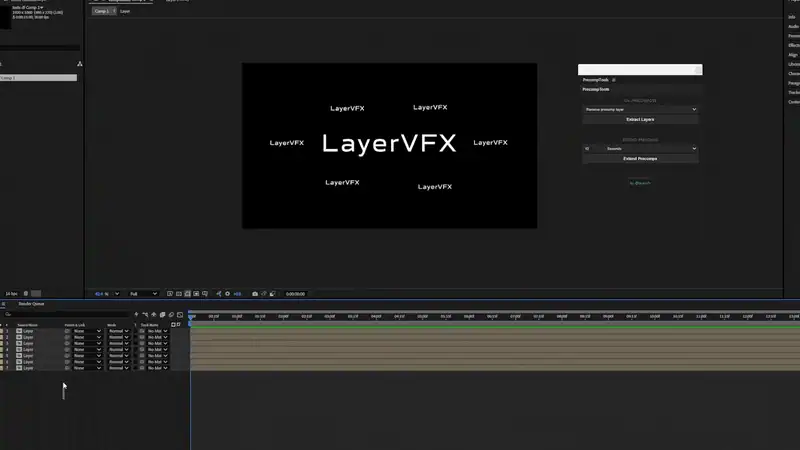Toggle the first column visibility icon after Track Matte

tap(173, 324)
